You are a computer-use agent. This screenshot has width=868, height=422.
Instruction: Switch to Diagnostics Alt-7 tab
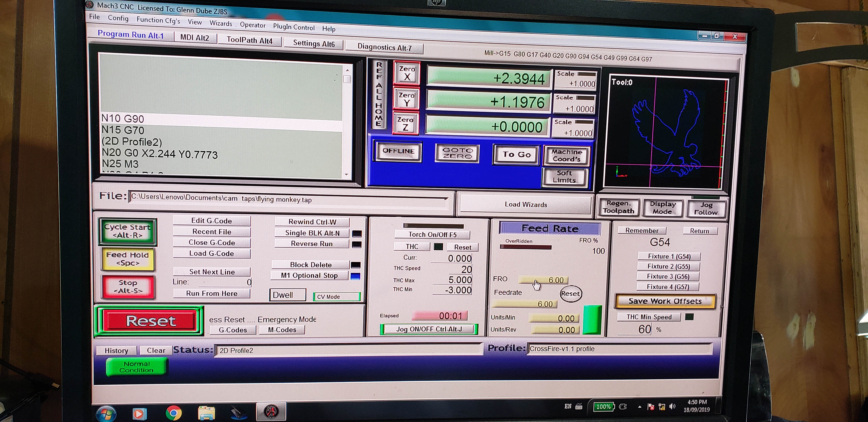pos(384,47)
